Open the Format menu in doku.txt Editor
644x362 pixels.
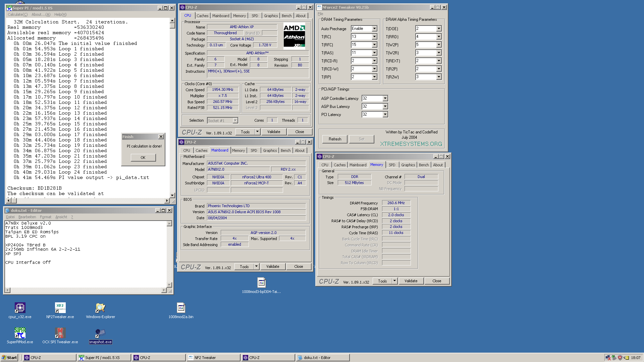point(46,217)
